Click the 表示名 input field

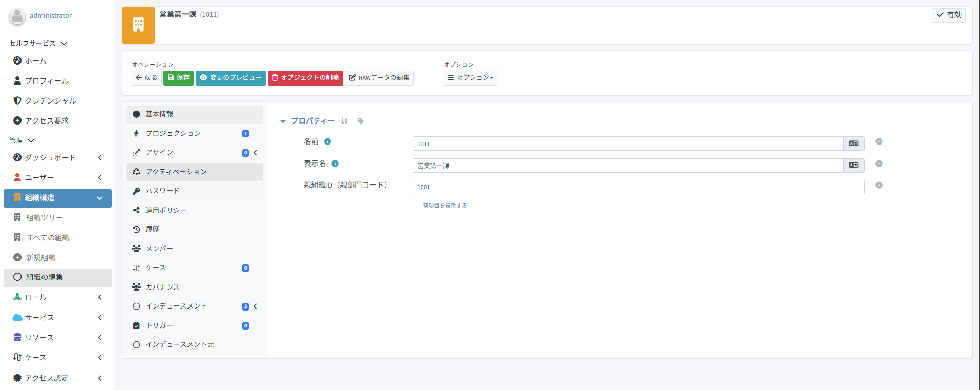(628, 166)
